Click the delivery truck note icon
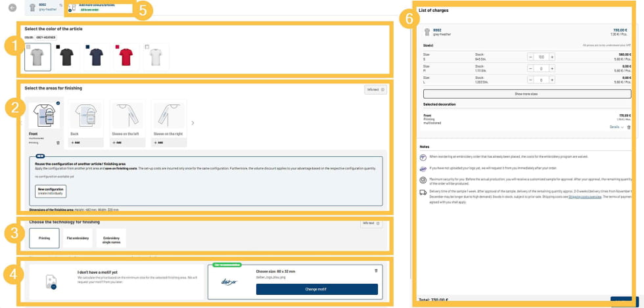Screen dimensions: 644x308 coord(423,192)
